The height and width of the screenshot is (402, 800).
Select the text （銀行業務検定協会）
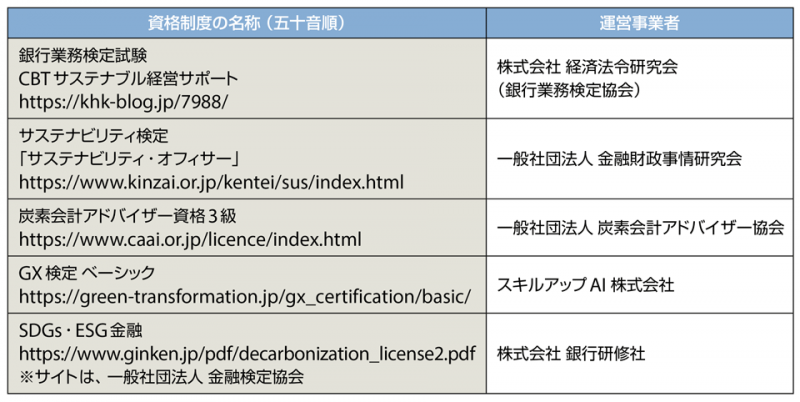(569, 90)
